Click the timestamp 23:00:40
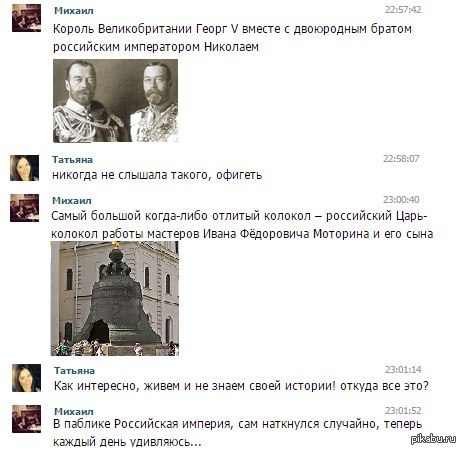Image resolution: width=461 pixels, height=450 pixels. click(x=401, y=200)
